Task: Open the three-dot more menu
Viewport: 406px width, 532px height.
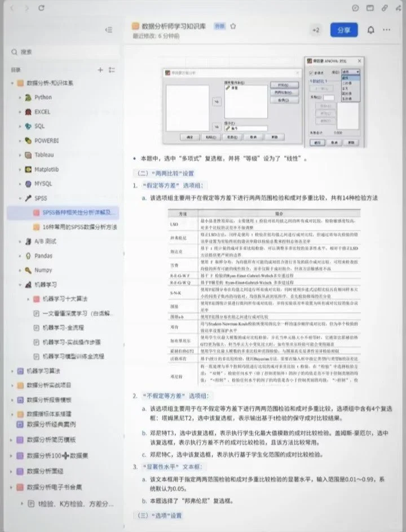Action: pos(386,30)
